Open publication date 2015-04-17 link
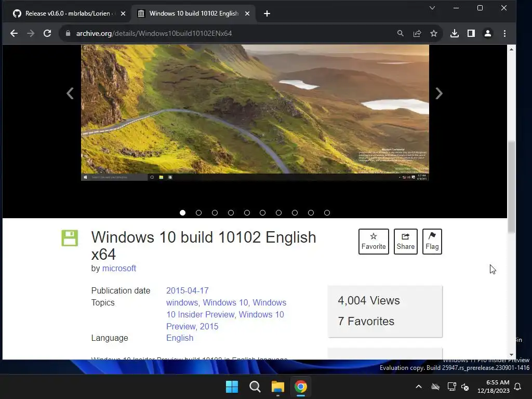Screen dimensions: 532x399 tap(187, 291)
